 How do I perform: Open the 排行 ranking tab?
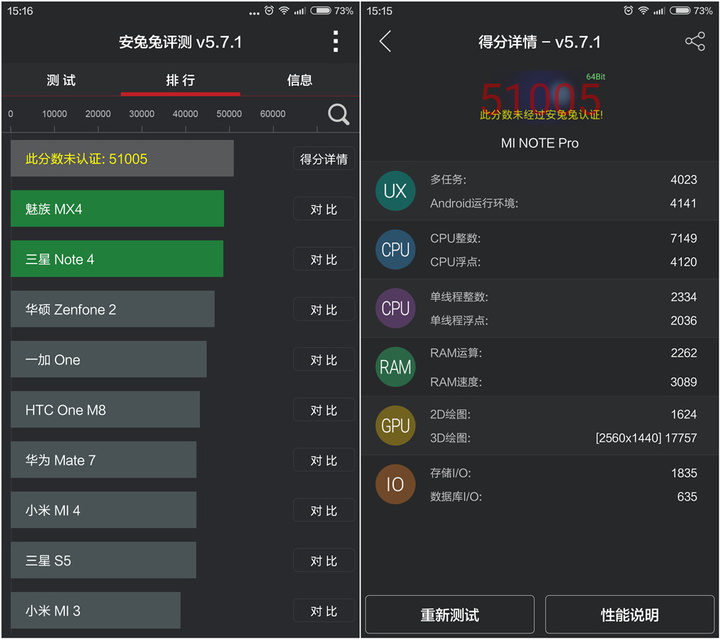pyautogui.click(x=180, y=80)
